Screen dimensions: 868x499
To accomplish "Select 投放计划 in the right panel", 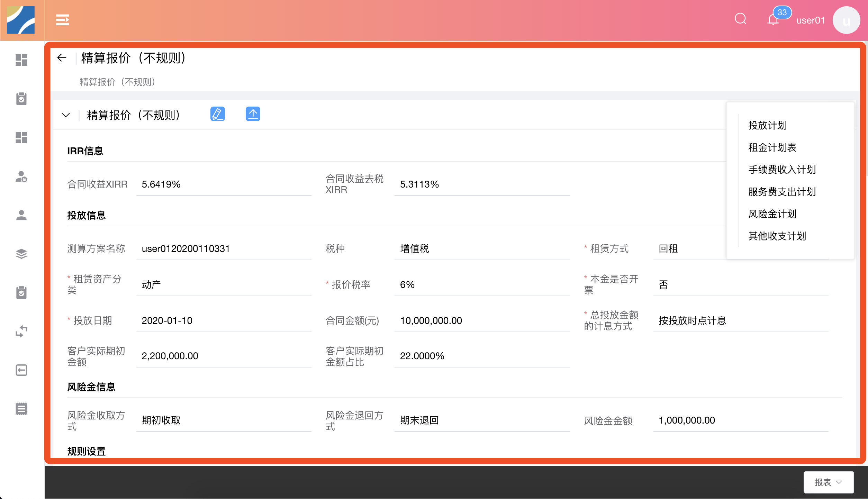I will pos(768,125).
